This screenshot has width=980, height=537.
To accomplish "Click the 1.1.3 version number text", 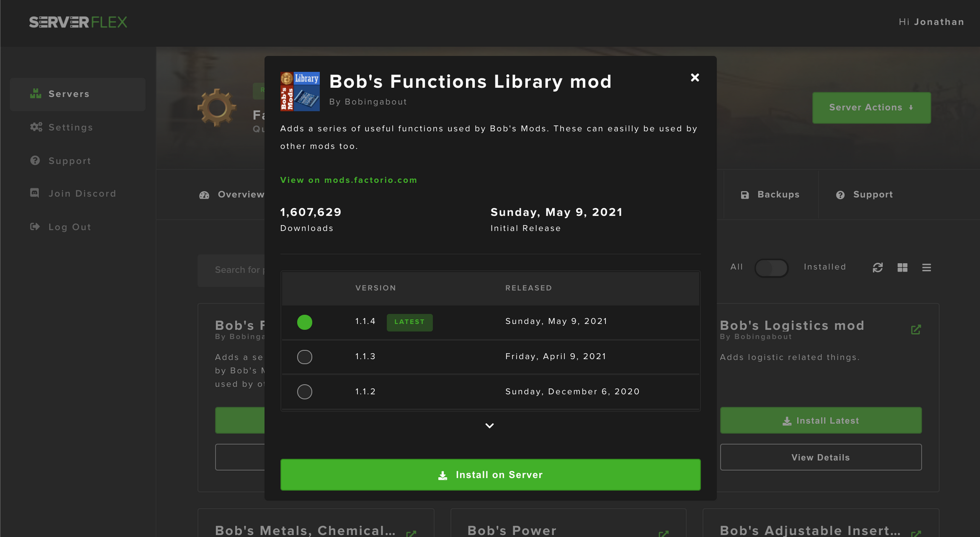I will (366, 357).
